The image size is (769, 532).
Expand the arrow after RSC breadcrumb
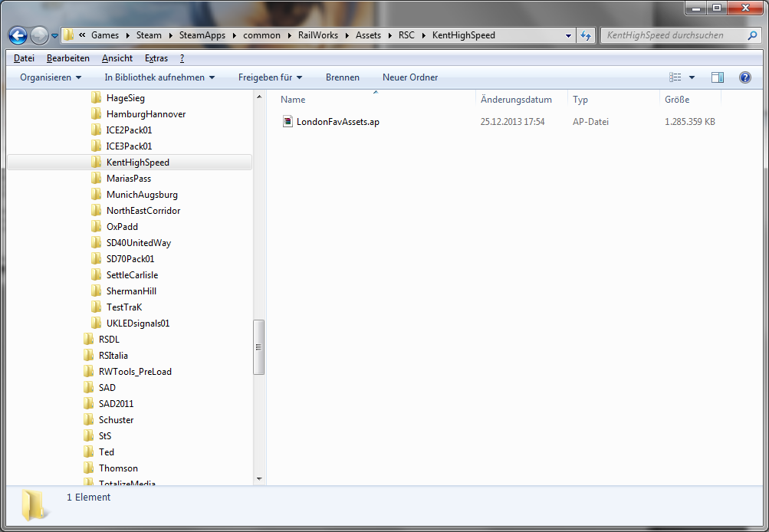point(424,35)
